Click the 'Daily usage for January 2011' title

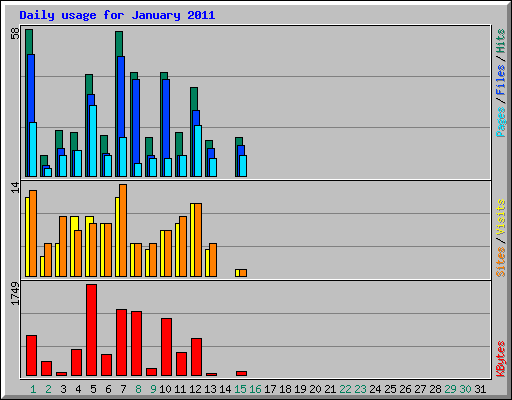click(x=117, y=15)
